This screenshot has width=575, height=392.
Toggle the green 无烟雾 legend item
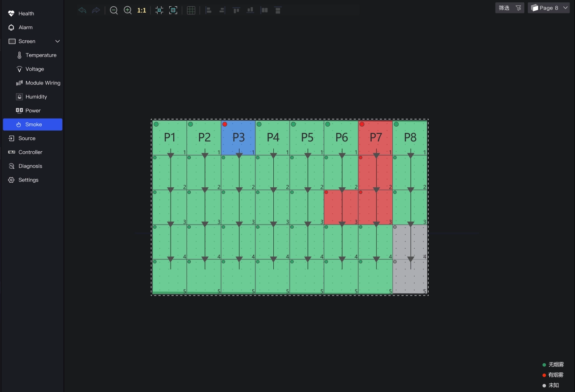pos(553,365)
